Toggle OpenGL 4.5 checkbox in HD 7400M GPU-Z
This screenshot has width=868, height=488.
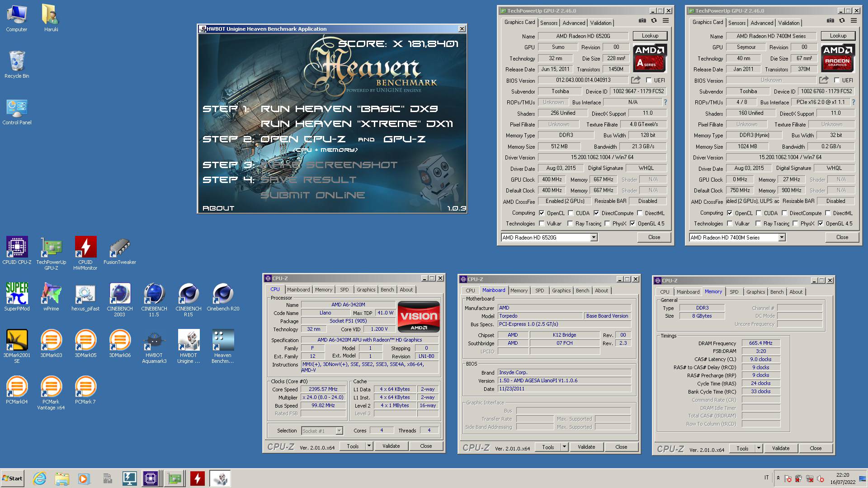(821, 224)
